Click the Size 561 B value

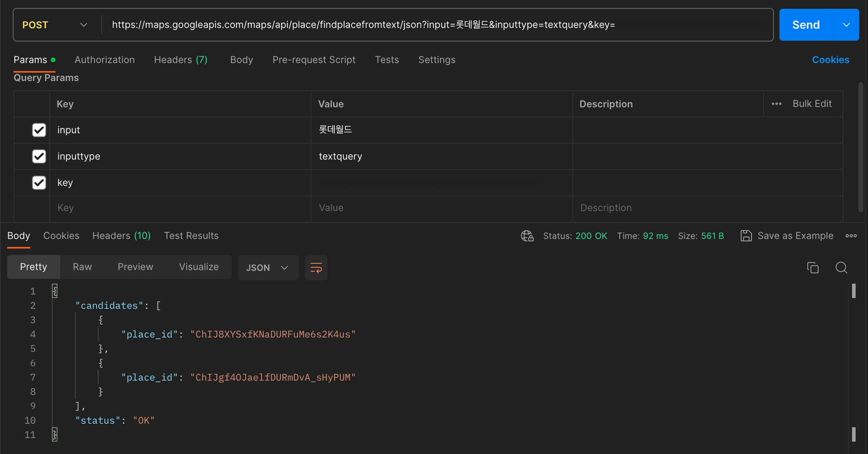[x=712, y=236]
